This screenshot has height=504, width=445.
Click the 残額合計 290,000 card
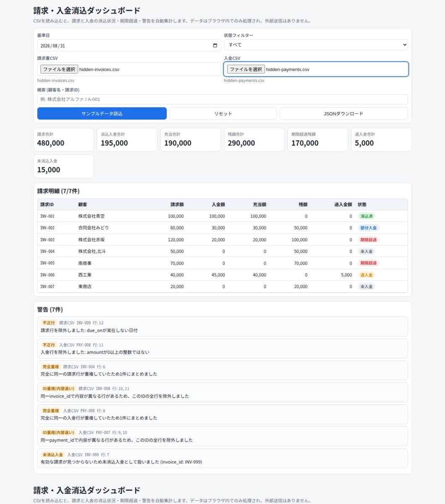[x=254, y=139]
